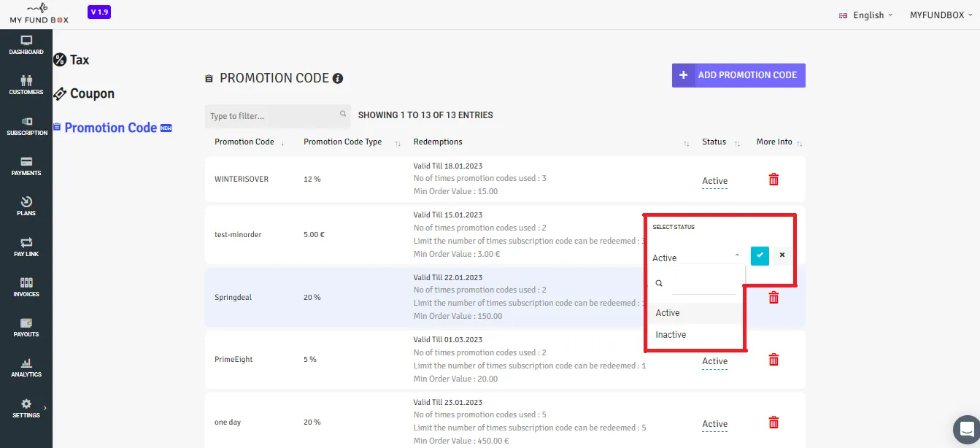Edit the Active status of PrimeEight
This screenshot has width=980, height=448.
(x=715, y=361)
